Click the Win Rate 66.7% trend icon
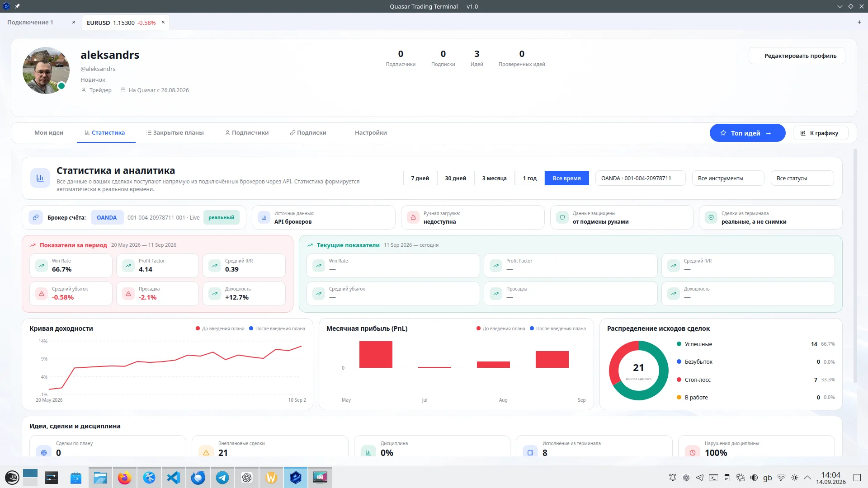 tap(42, 266)
